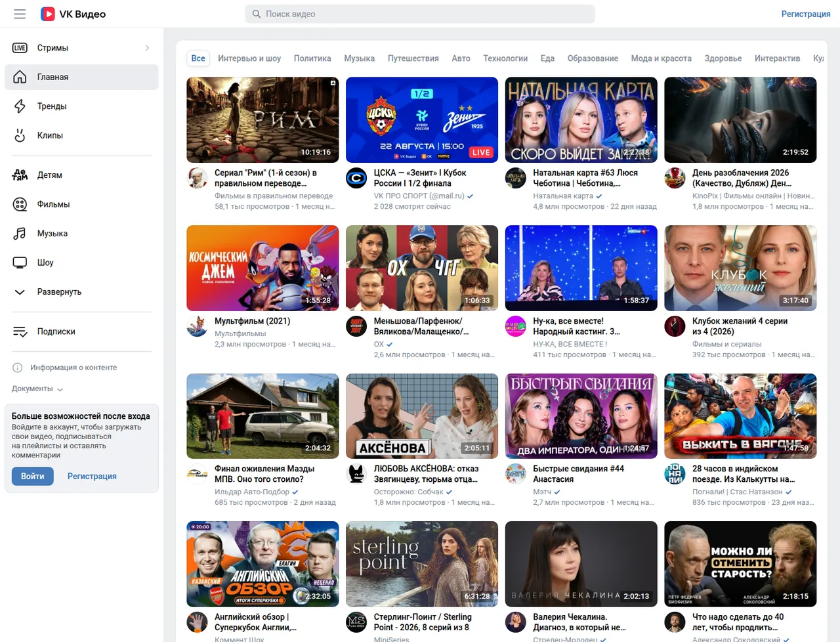840x642 pixels.
Task: Click the Музыка note icon
Action: tap(20, 234)
